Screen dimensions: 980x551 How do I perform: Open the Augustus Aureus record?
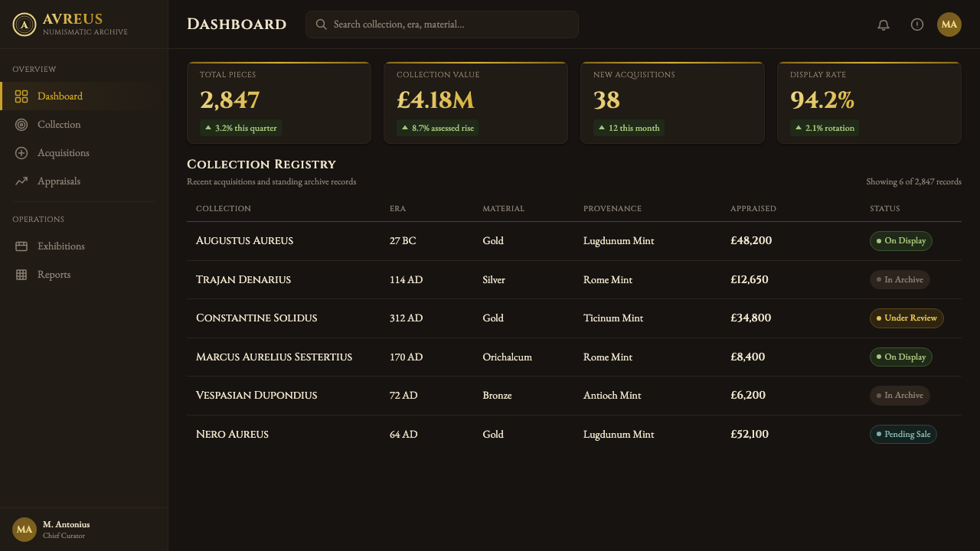574,241
